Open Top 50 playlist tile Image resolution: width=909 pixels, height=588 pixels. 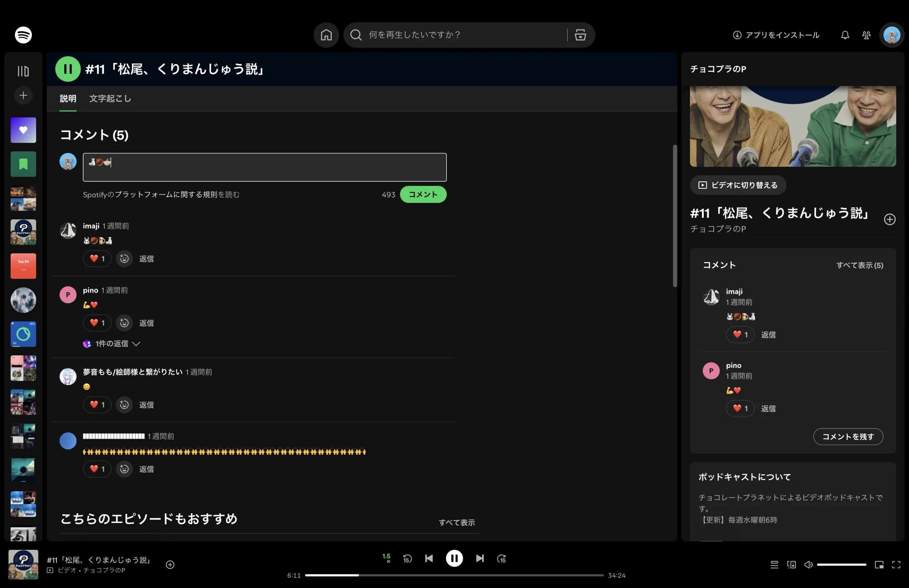pyautogui.click(x=23, y=266)
